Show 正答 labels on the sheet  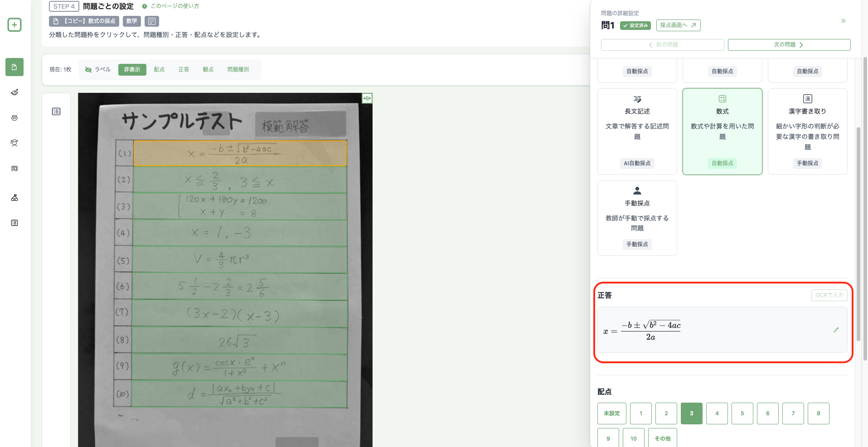tap(184, 70)
